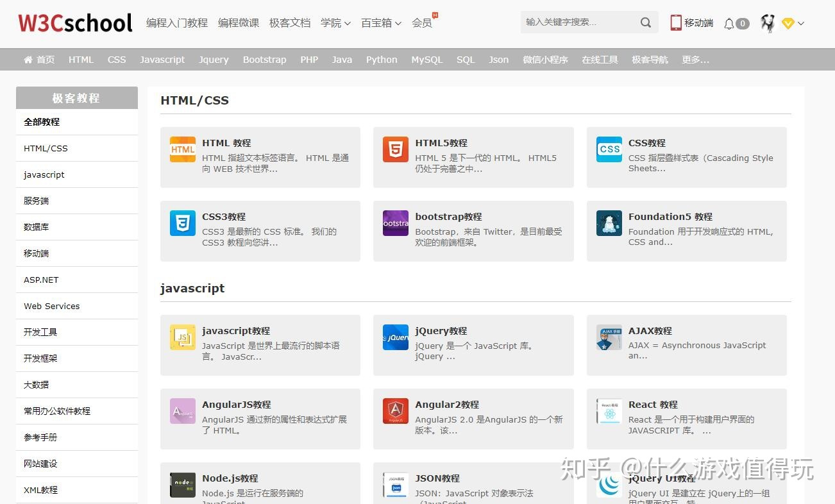This screenshot has width=835, height=504.
Task: Open the jQuery教程 blue icon
Action: point(396,337)
